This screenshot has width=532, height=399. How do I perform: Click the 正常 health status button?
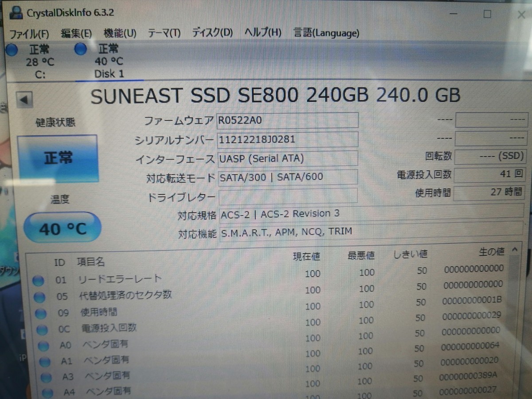point(58,158)
